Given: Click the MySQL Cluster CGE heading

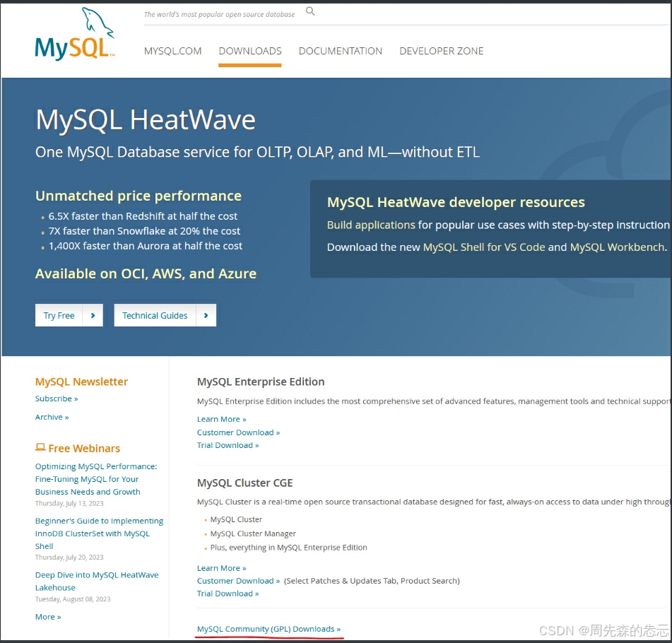Looking at the screenshot, I should 244,483.
